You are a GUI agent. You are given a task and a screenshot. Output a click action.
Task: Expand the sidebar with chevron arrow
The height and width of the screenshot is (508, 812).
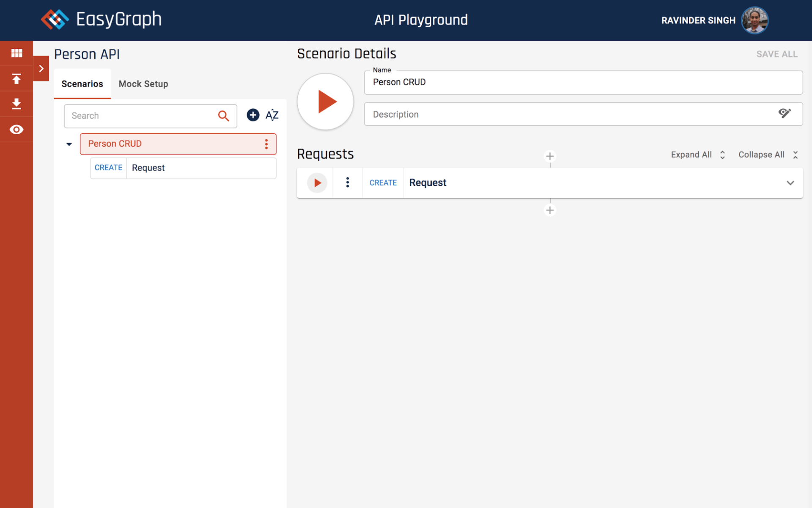click(x=41, y=69)
